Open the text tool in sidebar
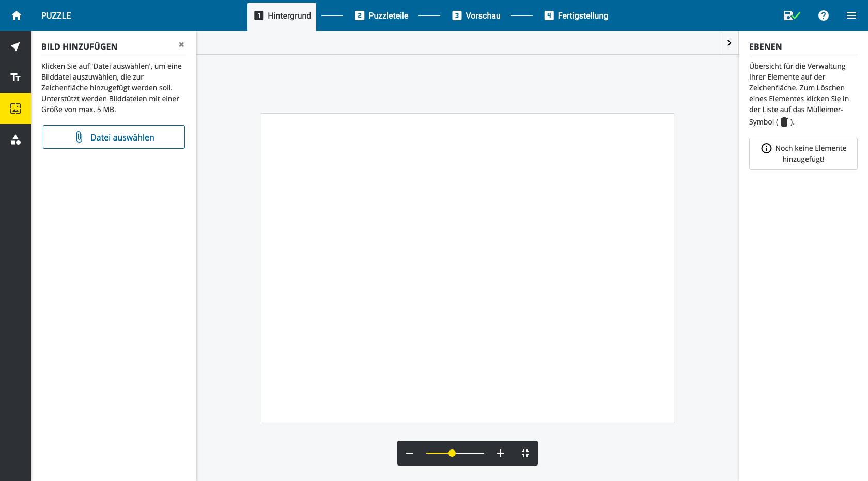Screen dimensions: 868x481 click(x=16, y=77)
